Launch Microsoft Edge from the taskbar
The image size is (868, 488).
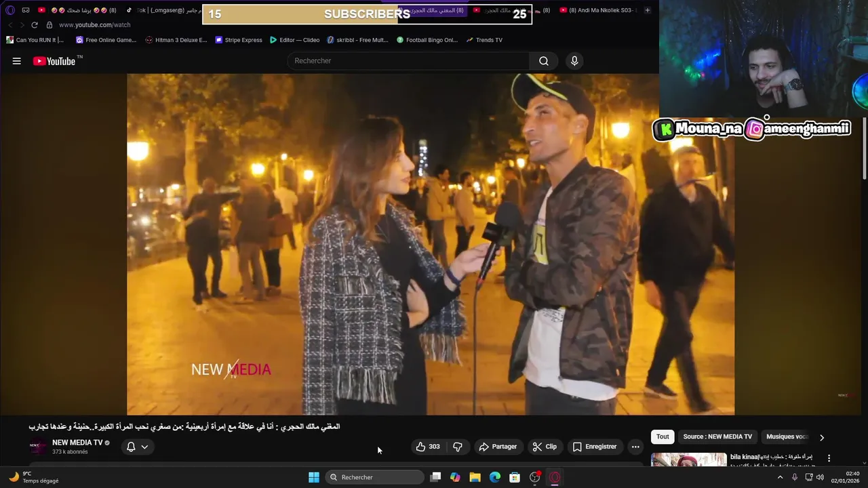click(495, 477)
